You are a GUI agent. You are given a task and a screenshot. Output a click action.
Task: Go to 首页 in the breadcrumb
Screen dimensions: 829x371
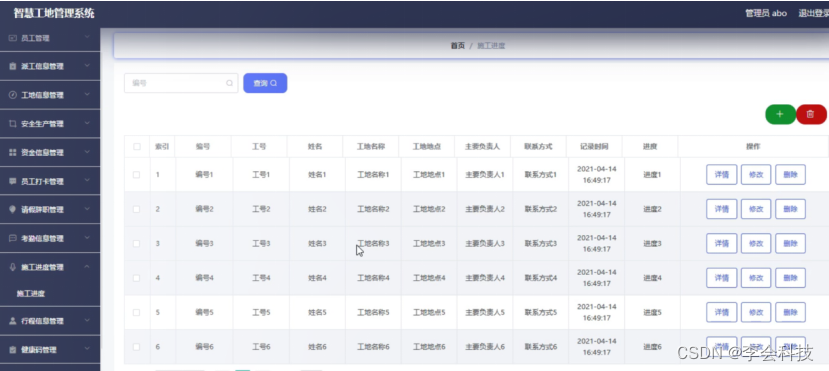457,46
